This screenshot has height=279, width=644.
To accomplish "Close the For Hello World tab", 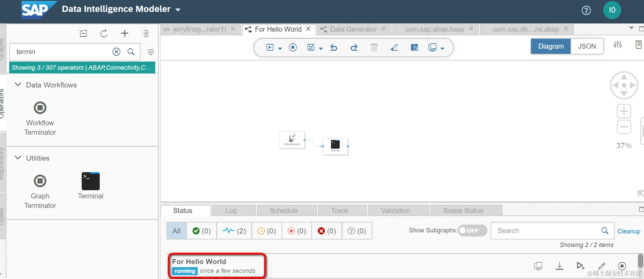I will click(308, 29).
